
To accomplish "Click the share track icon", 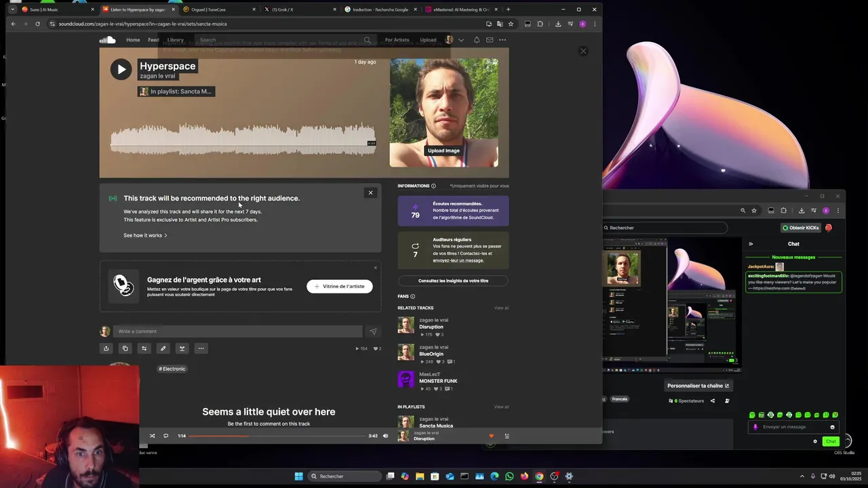I will point(106,348).
